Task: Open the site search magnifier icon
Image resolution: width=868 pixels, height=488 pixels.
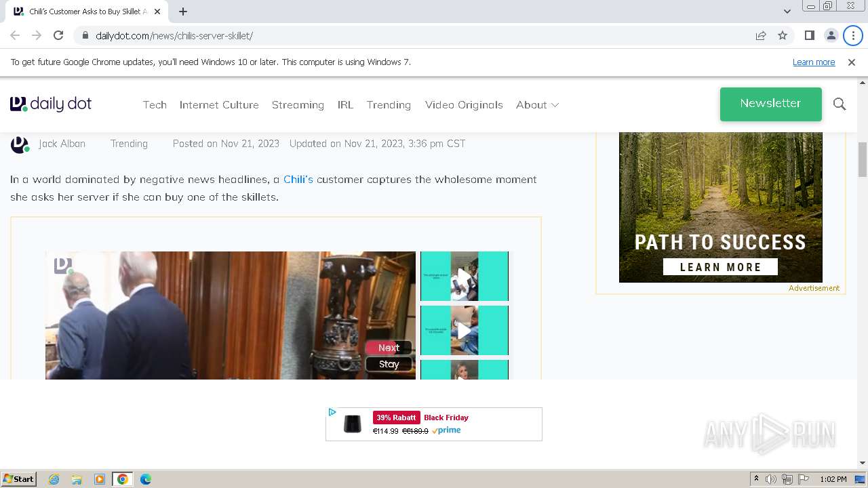Action: [x=840, y=104]
